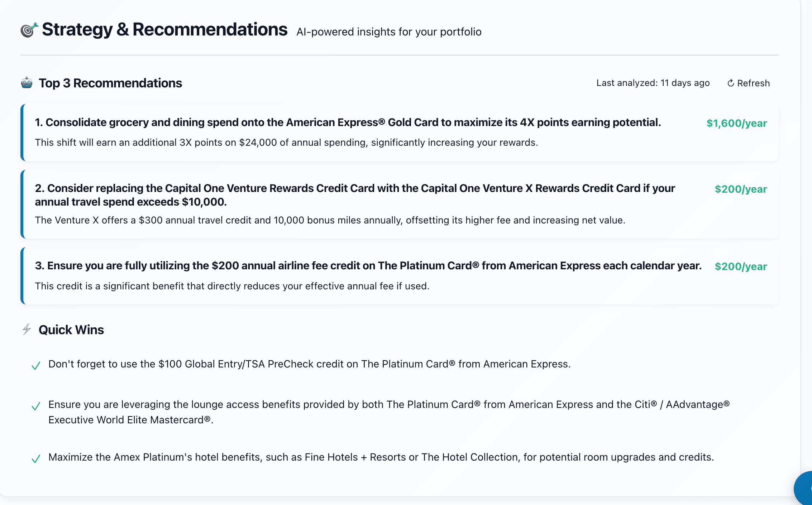The image size is (812, 505).
Task: Click the robot icon beside Top 3 Recommendations
Action: coord(27,83)
